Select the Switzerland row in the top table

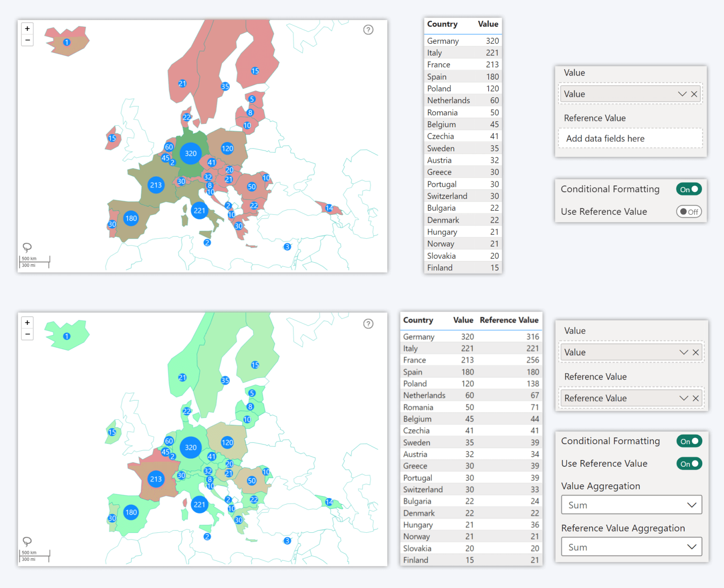pos(463,196)
